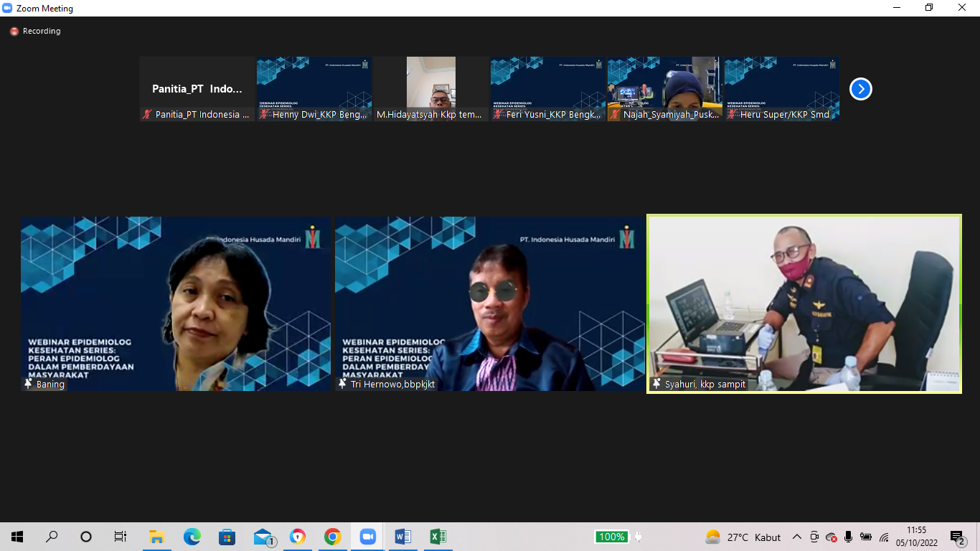This screenshot has width=980, height=551.
Task: Expand hidden system tray icons
Action: coord(797,537)
